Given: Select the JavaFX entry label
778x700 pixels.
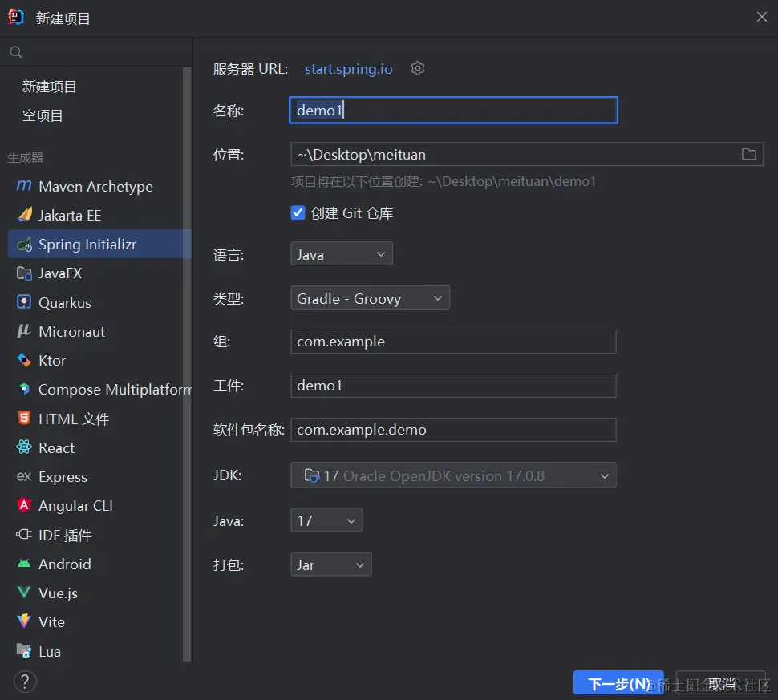Looking at the screenshot, I should click(x=60, y=273).
